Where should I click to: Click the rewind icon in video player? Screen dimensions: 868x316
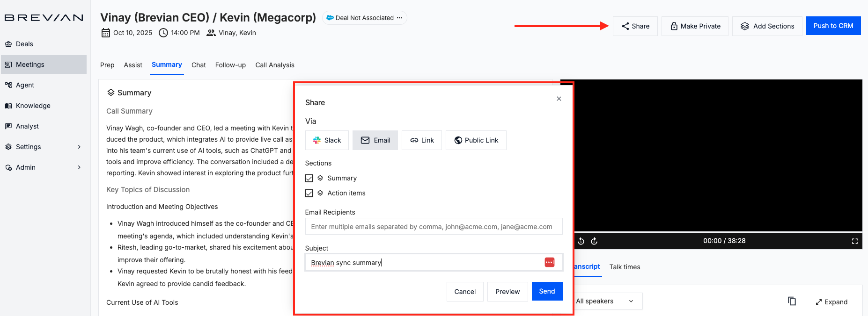click(581, 241)
